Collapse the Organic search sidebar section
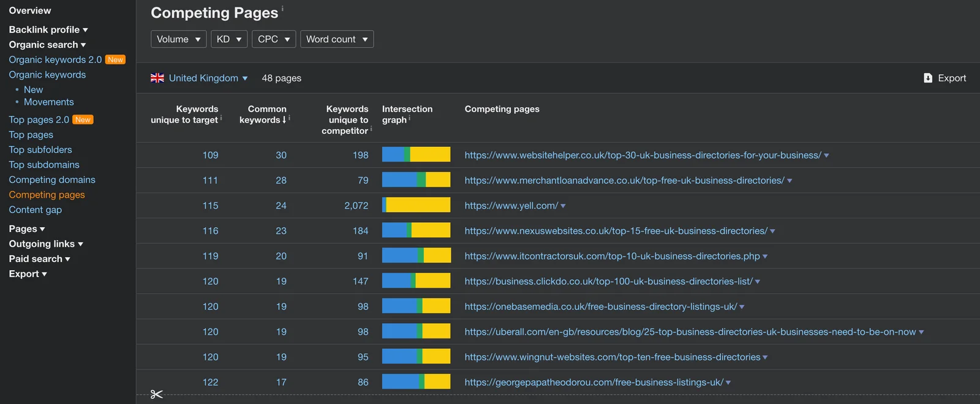The height and width of the screenshot is (404, 980). pos(47,45)
